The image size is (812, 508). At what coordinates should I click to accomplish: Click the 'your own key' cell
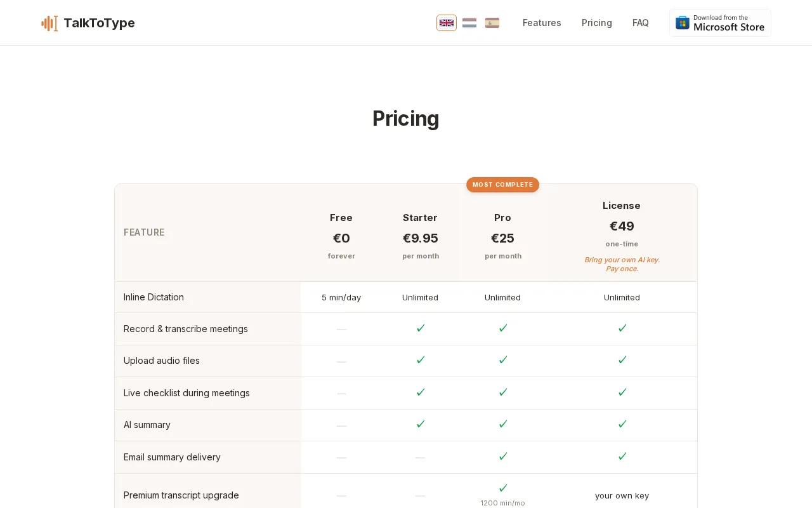click(622, 495)
